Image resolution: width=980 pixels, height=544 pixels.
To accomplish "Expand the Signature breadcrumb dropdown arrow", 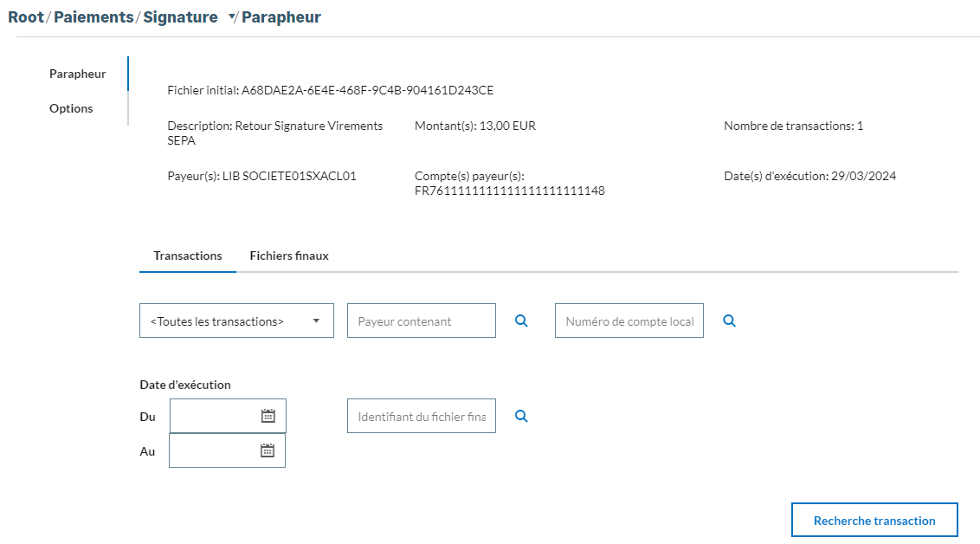I will [232, 18].
